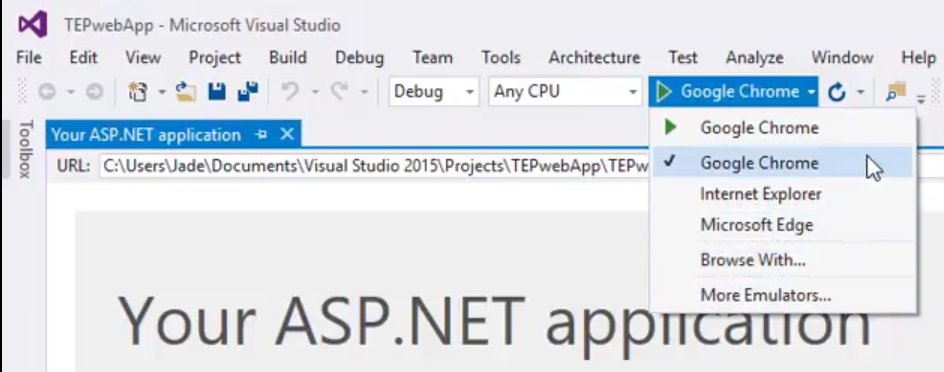Click the Navigate Backward arrow icon

[x=48, y=91]
